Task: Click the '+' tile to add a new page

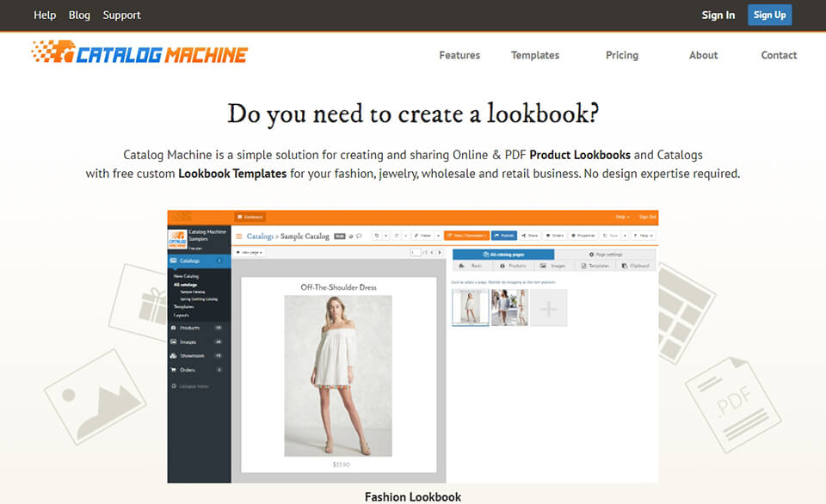Action: point(548,308)
